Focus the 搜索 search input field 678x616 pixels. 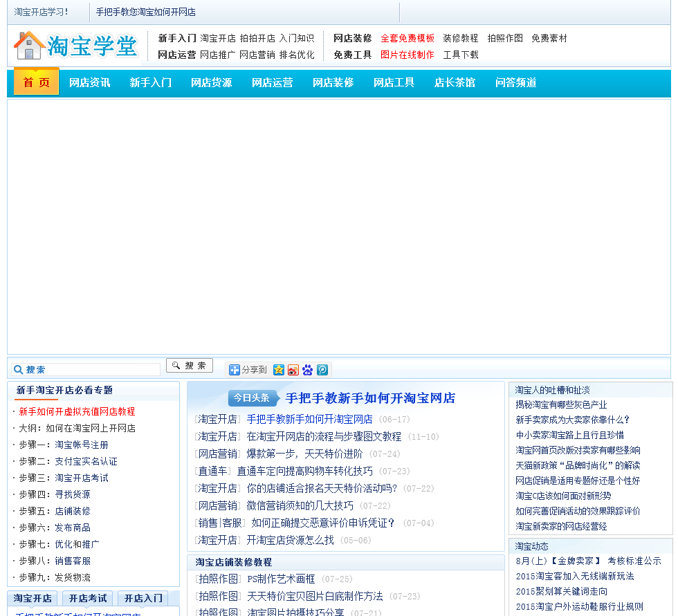[x=86, y=370]
